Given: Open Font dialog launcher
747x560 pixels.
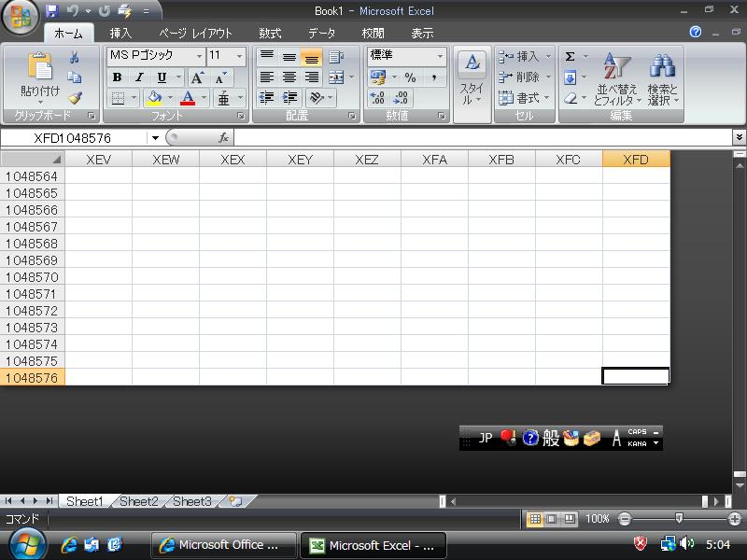Looking at the screenshot, I should (241, 116).
